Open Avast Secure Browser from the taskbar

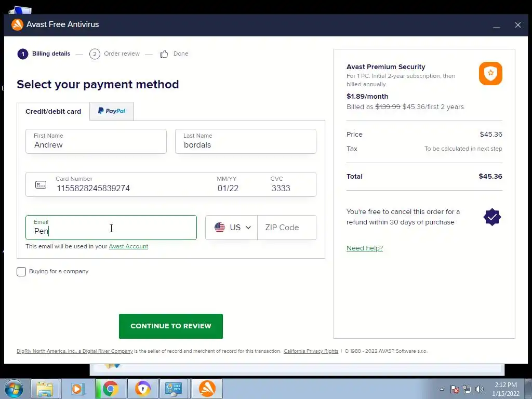click(x=142, y=389)
